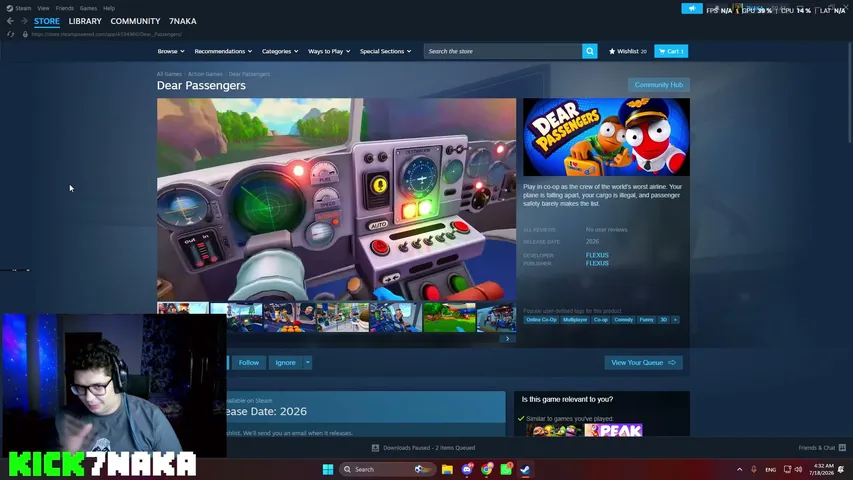Switch to the STORE tab
Image resolution: width=853 pixels, height=480 pixels.
click(47, 21)
